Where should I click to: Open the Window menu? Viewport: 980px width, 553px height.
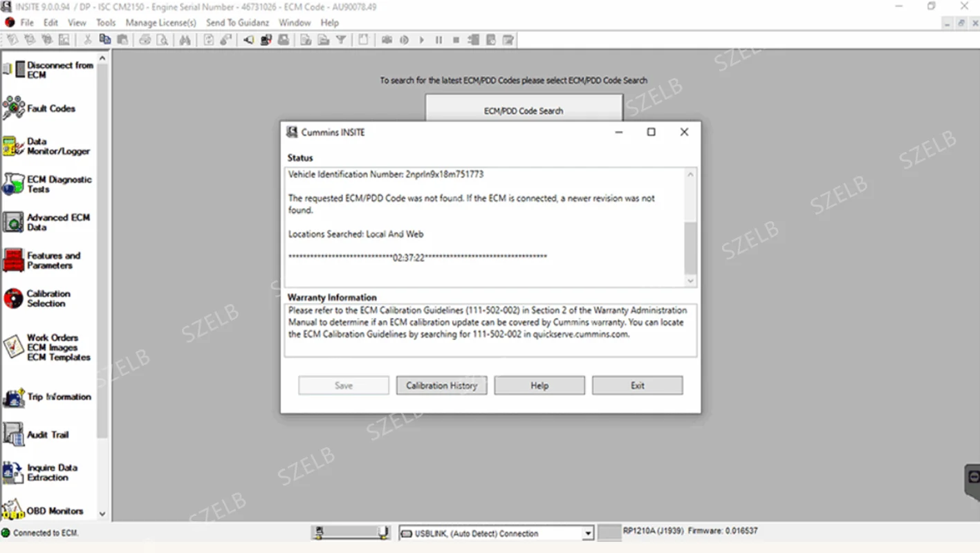pyautogui.click(x=295, y=23)
